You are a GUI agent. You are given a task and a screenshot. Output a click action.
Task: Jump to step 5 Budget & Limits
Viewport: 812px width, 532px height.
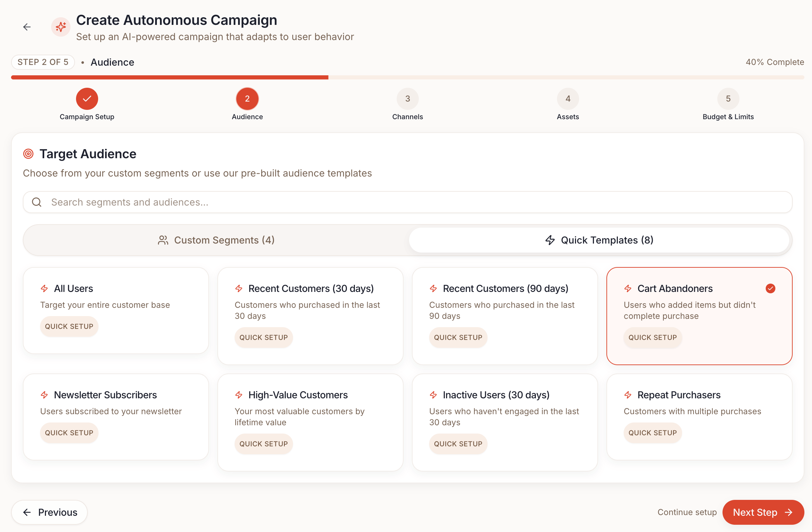[x=728, y=99]
